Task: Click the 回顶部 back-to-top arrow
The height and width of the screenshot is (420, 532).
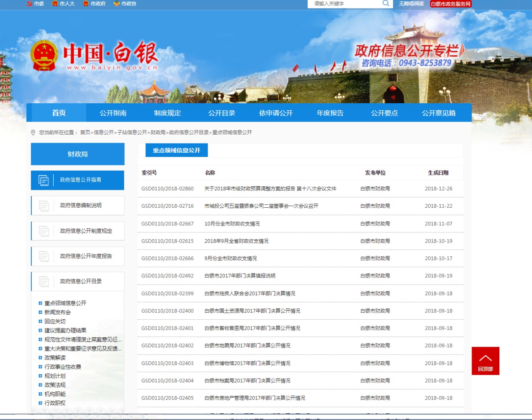Action: pos(485,360)
